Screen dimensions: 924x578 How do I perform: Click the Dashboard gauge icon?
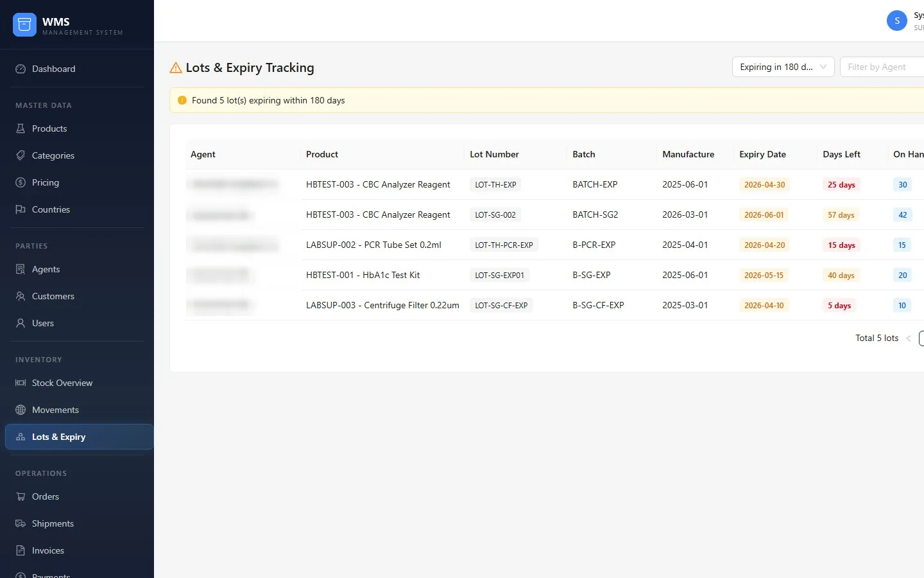click(x=21, y=69)
